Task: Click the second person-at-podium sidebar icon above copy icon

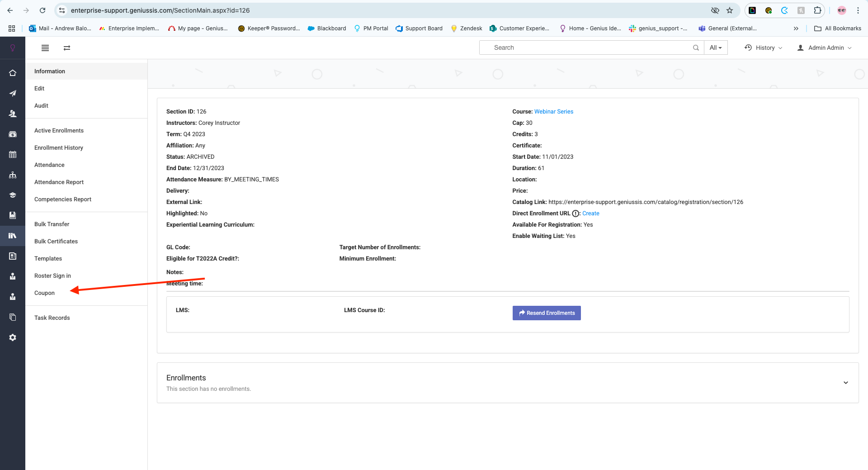Action: pyautogui.click(x=13, y=297)
